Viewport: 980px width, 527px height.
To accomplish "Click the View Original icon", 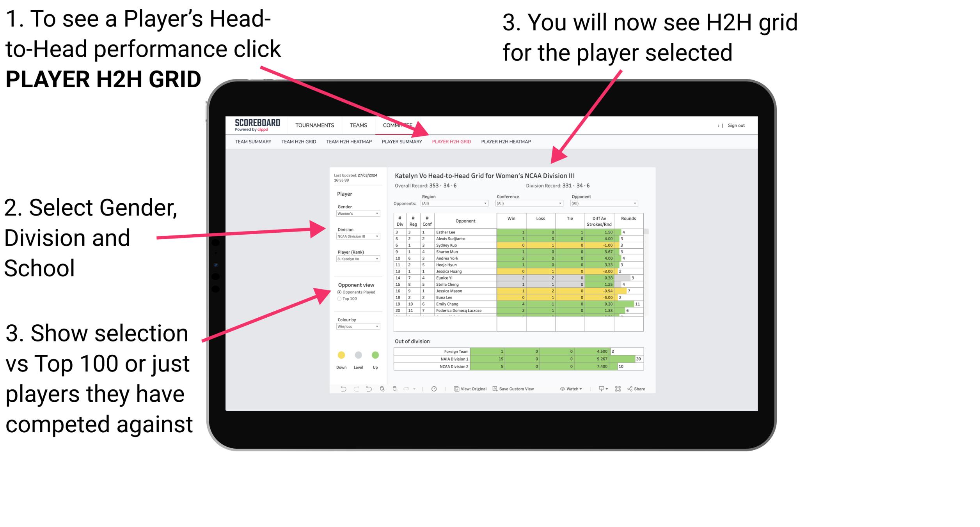I will click(454, 389).
